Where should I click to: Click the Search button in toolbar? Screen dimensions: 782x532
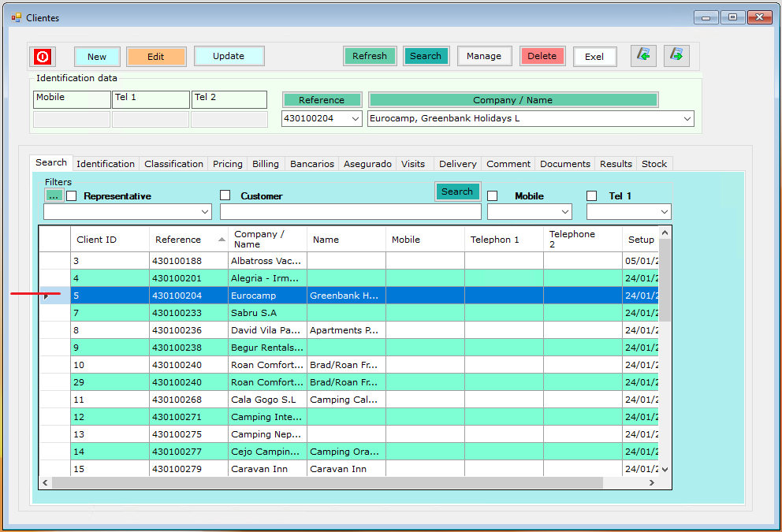426,56
